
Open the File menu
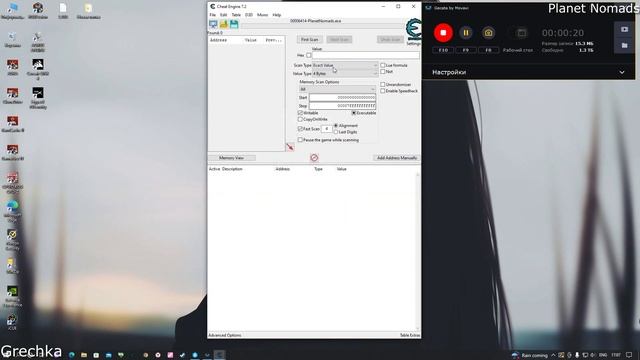point(212,15)
